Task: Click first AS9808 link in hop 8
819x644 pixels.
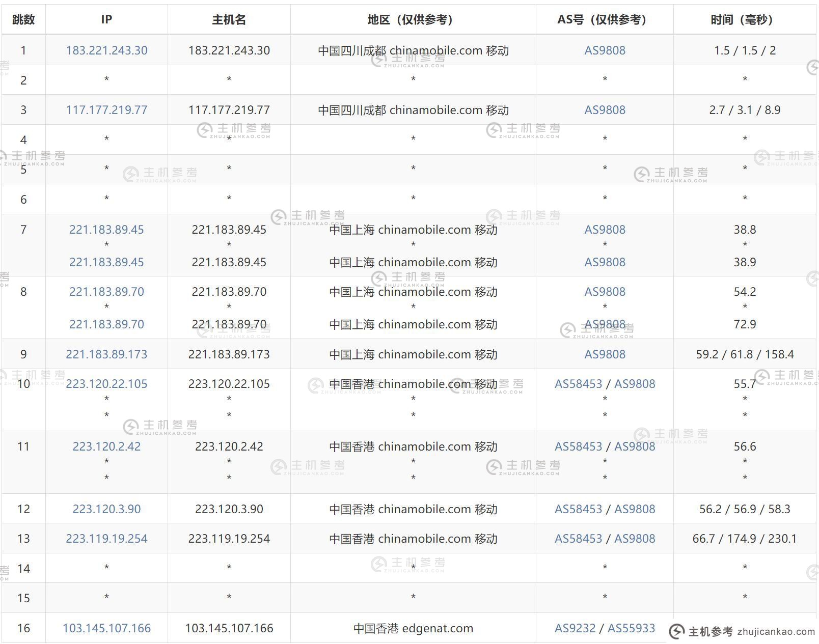Action: pyautogui.click(x=605, y=292)
